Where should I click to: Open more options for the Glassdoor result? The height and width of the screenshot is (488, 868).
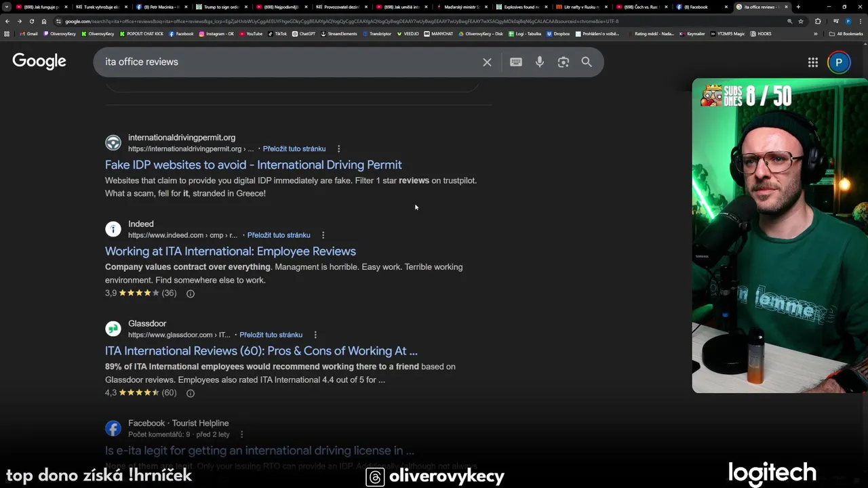(315, 335)
